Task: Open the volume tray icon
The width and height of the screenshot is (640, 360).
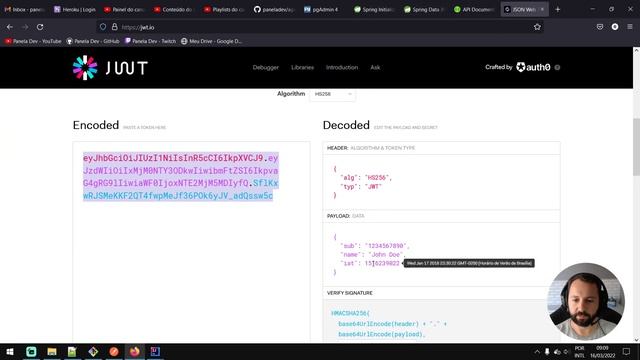Action: [566, 351]
